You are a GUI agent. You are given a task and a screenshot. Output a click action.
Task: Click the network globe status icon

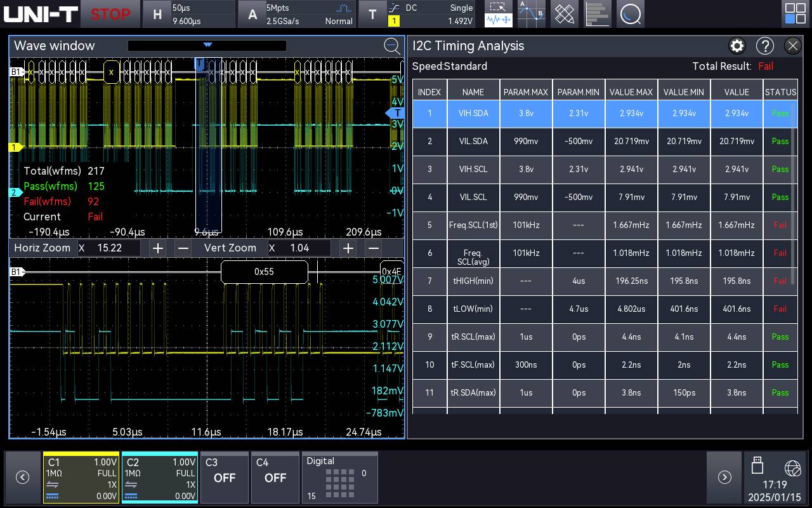(x=792, y=468)
